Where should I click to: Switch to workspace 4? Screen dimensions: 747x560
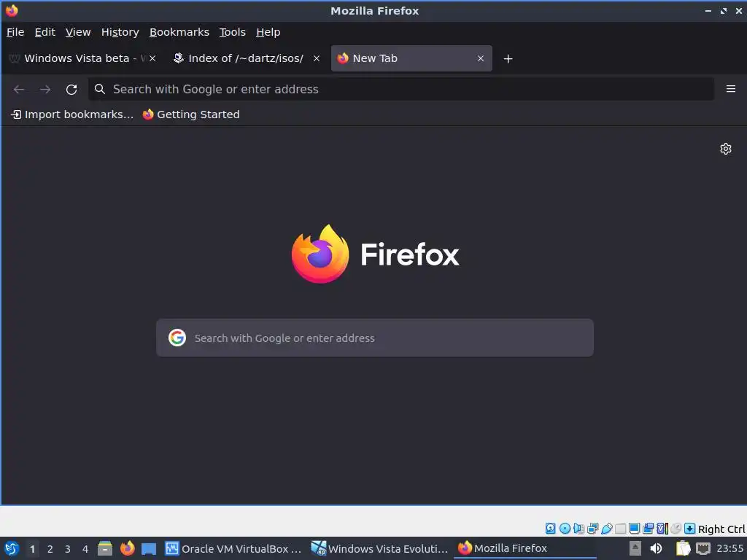tap(85, 549)
